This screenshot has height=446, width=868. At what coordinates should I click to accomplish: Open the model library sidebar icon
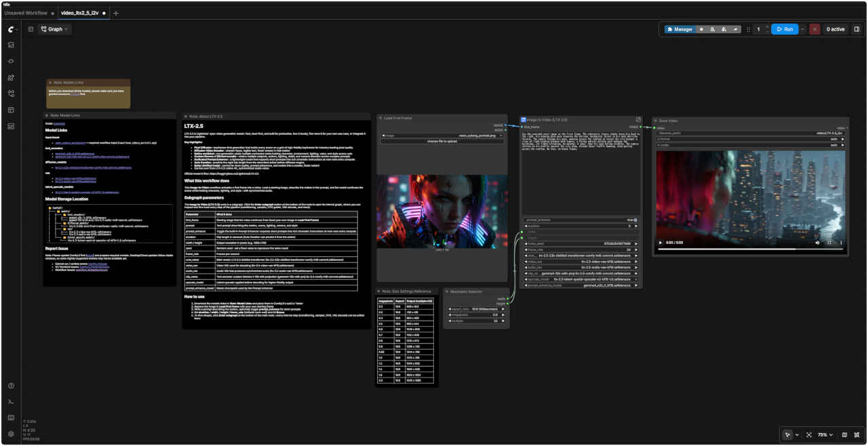click(x=11, y=77)
